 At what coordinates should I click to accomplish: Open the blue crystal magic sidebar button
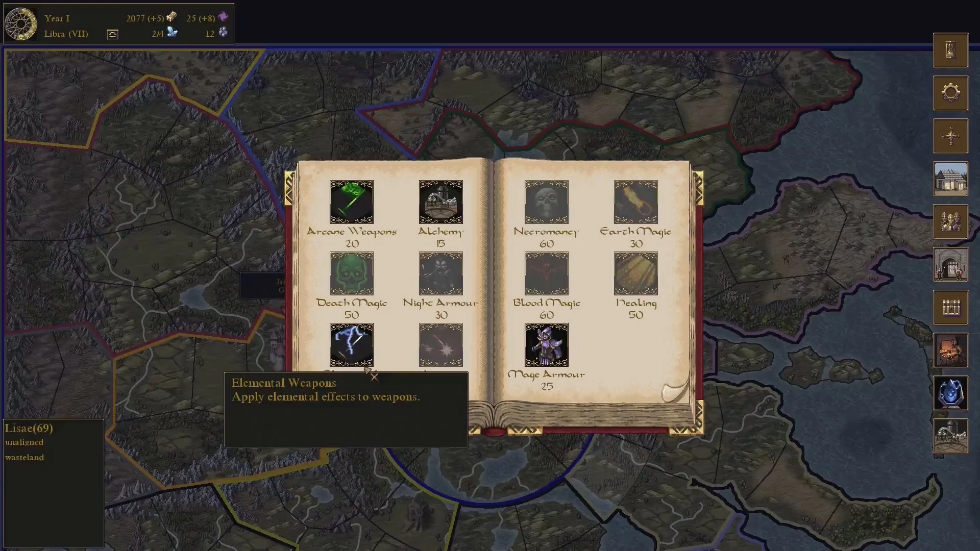(950, 393)
